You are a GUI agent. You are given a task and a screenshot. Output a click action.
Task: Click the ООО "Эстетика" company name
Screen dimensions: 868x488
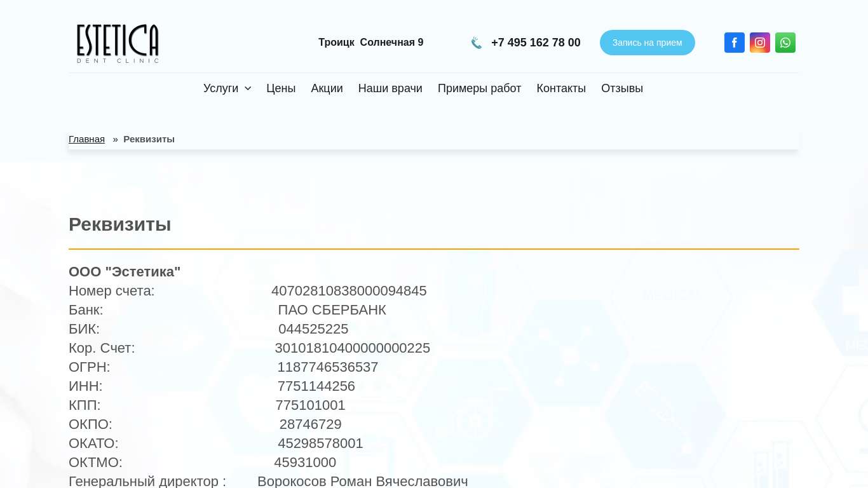point(125,272)
